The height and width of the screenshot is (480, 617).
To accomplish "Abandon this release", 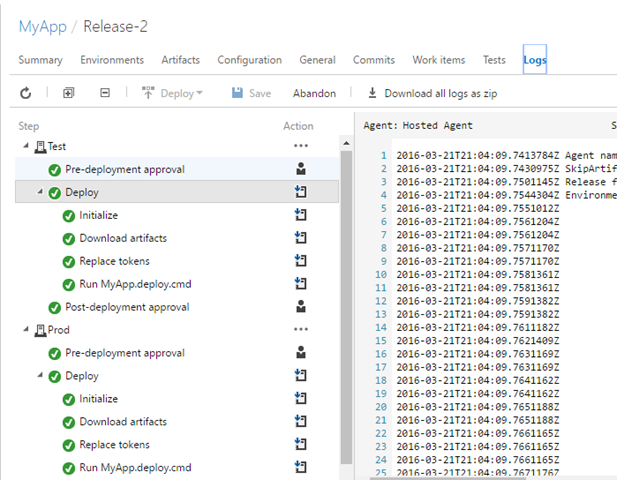I will pos(314,93).
